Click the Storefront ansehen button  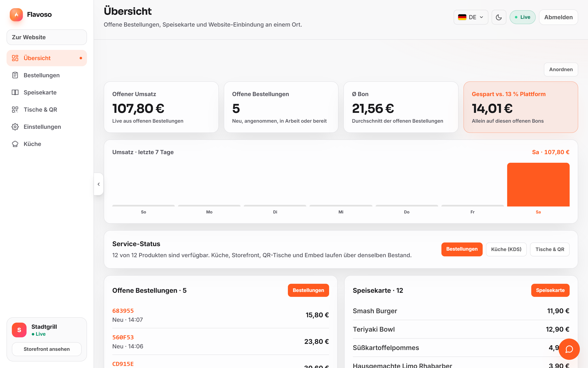[47, 349]
